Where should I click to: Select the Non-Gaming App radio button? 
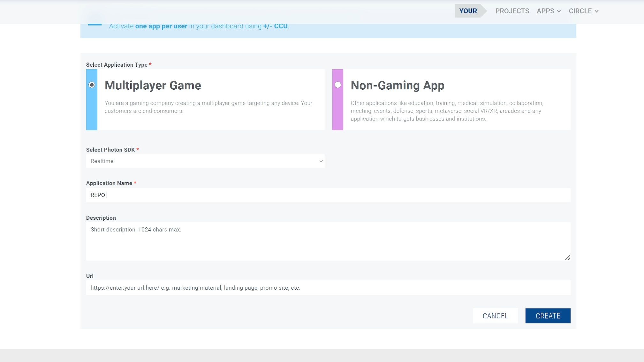click(x=338, y=85)
